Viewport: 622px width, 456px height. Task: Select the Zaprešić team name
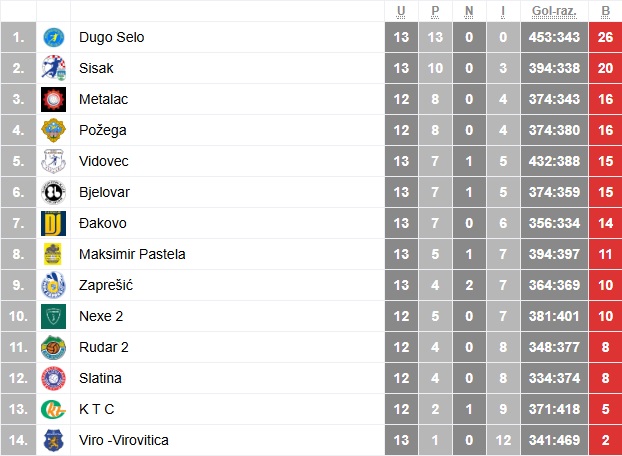106,285
